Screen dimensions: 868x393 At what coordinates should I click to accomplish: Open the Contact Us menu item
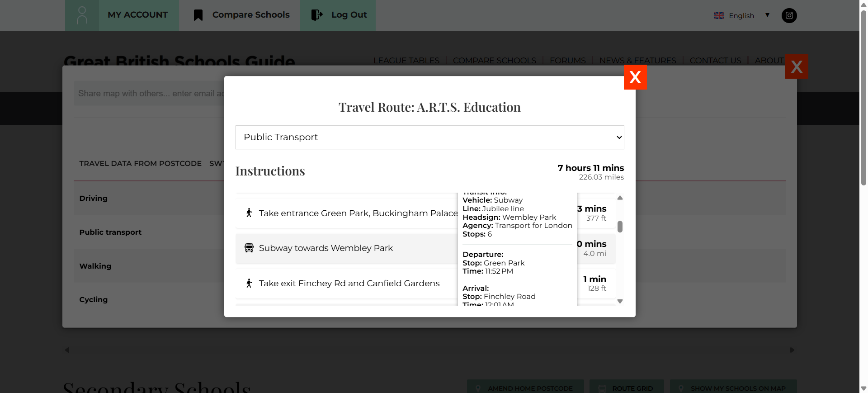[x=716, y=61]
